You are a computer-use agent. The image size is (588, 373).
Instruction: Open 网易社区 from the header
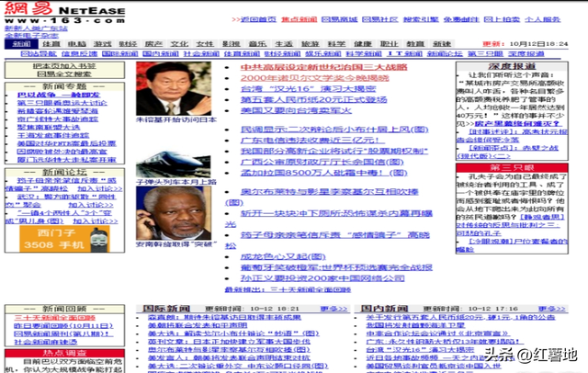(x=380, y=19)
